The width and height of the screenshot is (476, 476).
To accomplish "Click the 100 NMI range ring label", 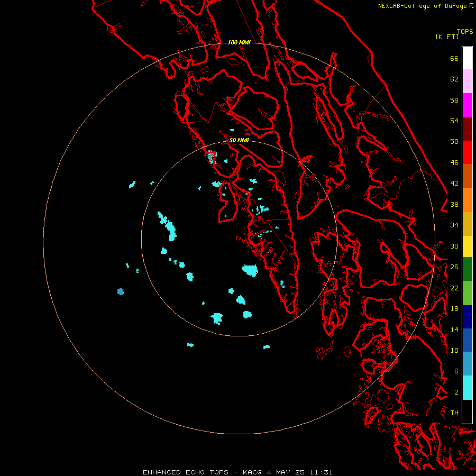I will point(239,42).
